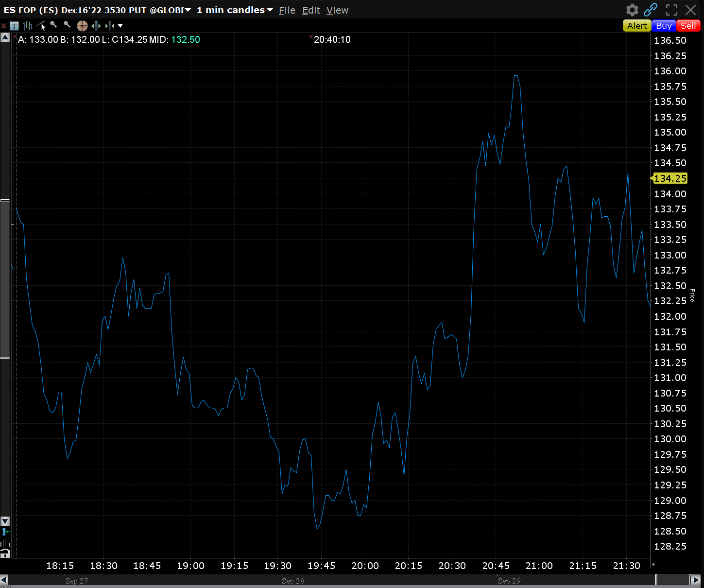Open the View menu
Screen dimensions: 704x588
[x=337, y=10]
